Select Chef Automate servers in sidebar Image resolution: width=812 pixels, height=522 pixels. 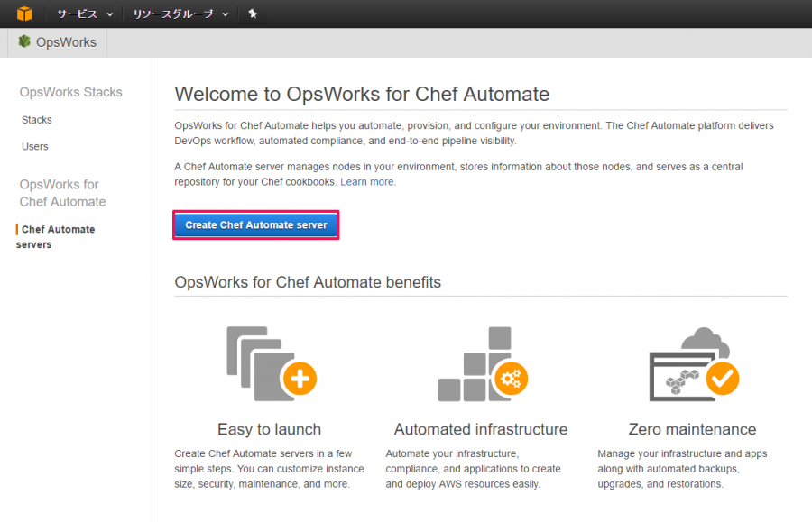[56, 236]
